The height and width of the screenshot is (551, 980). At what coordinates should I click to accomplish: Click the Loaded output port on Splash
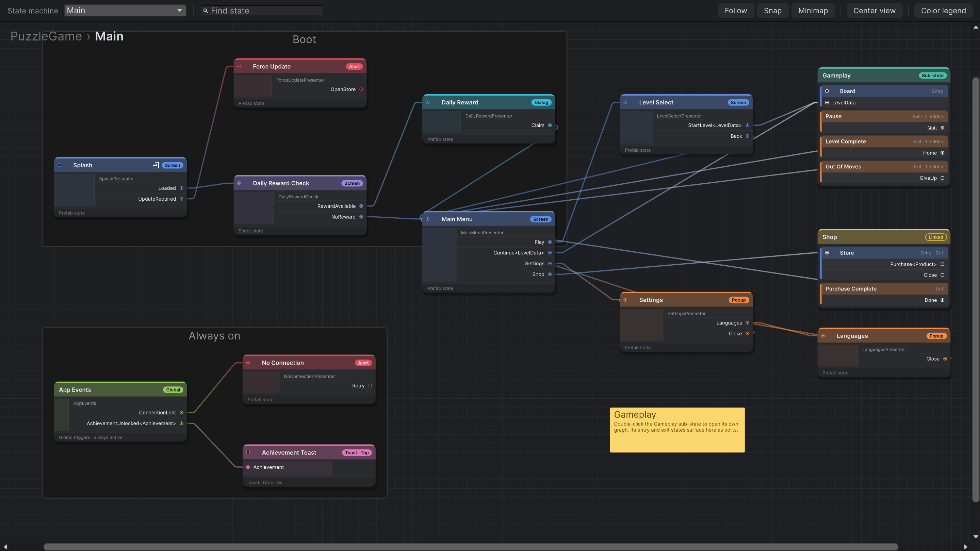point(181,188)
